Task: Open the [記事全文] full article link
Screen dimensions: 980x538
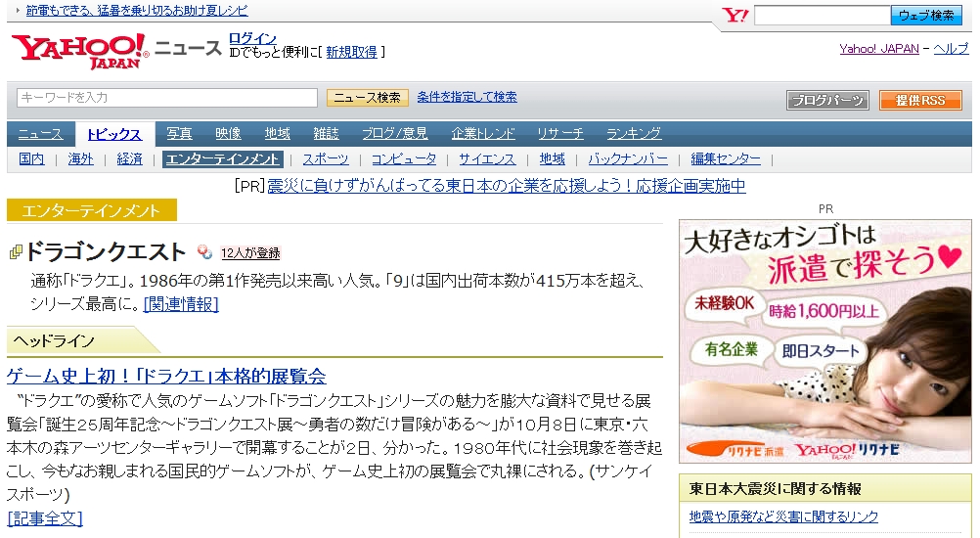Action: (x=45, y=518)
